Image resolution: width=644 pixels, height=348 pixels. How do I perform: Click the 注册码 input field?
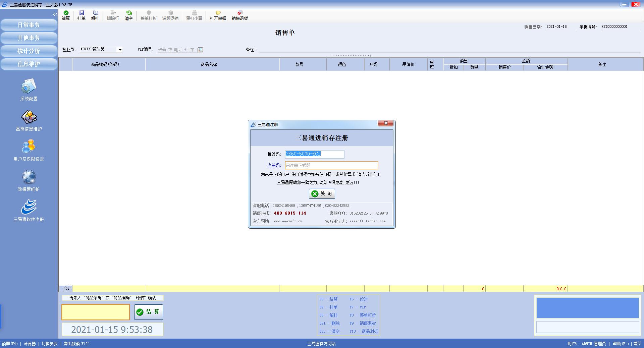pyautogui.click(x=332, y=165)
